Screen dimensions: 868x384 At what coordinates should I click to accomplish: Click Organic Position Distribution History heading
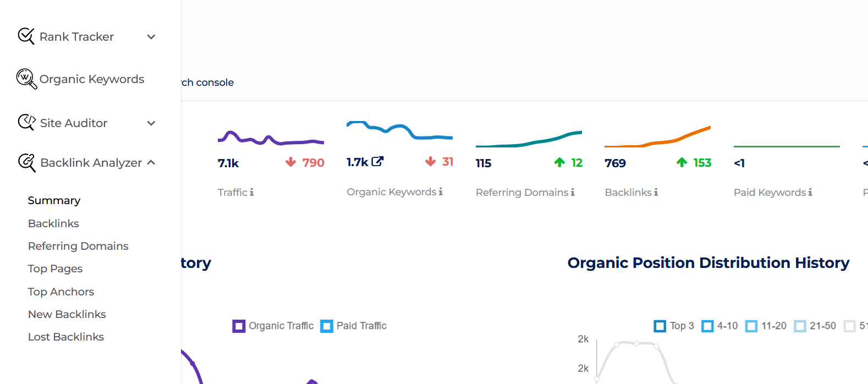(x=708, y=263)
